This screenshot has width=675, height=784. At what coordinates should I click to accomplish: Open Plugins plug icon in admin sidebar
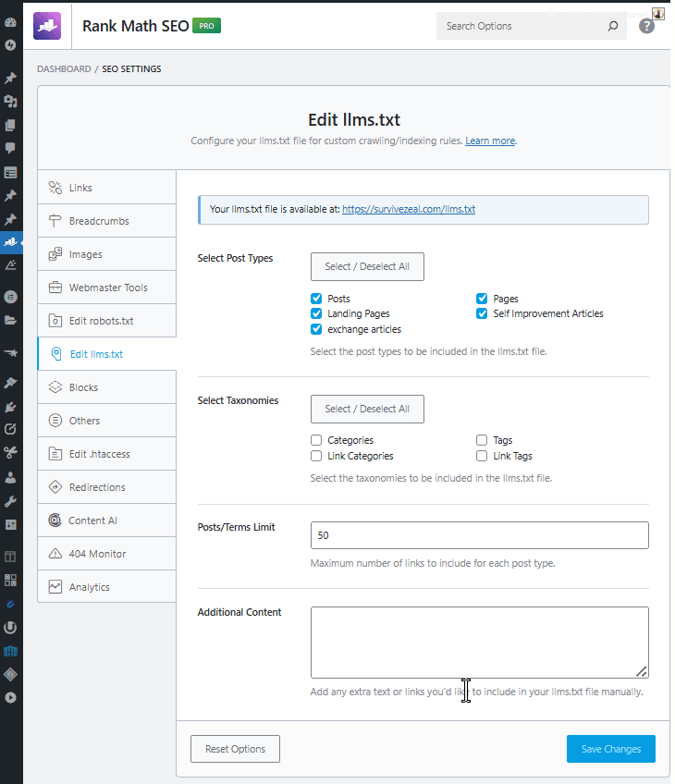click(x=10, y=406)
